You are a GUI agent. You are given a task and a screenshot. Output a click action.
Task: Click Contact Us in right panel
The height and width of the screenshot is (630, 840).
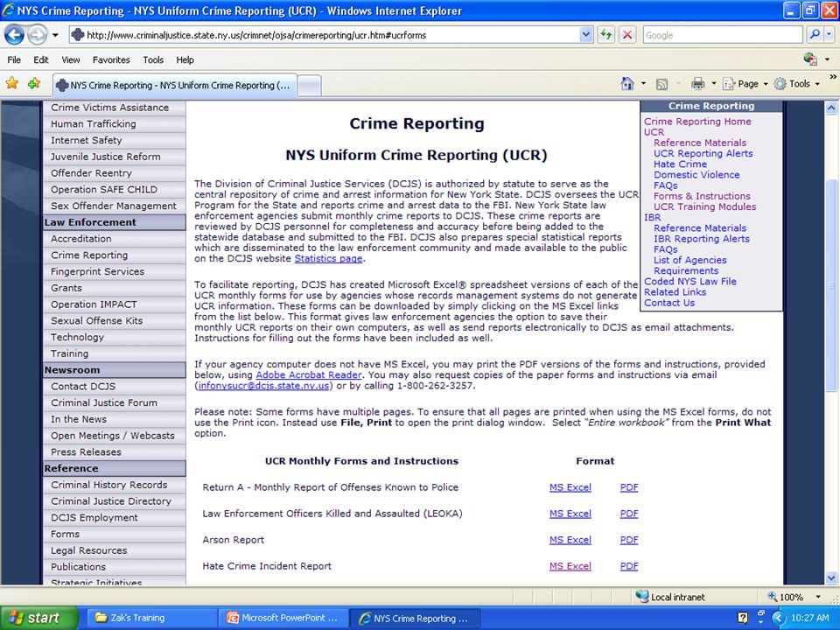[x=669, y=304]
